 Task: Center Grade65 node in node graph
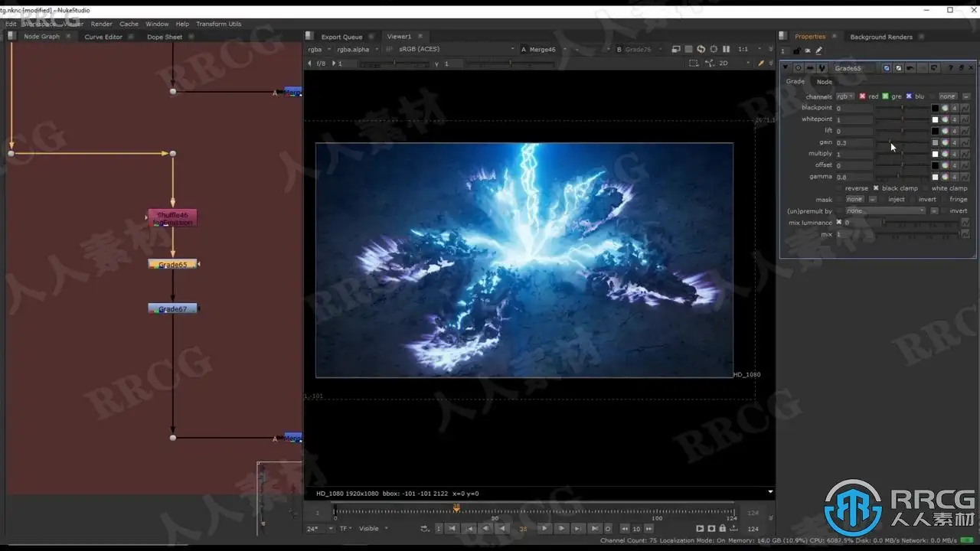798,68
